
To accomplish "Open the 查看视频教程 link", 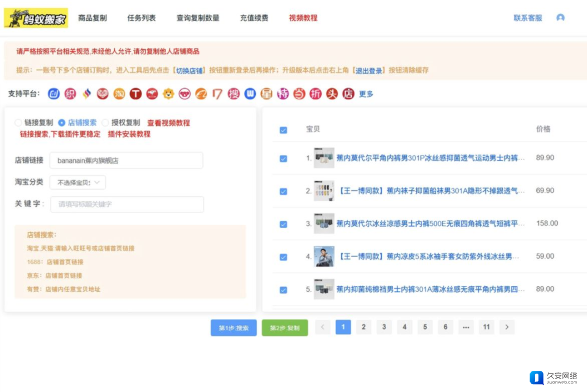I will (x=168, y=123).
